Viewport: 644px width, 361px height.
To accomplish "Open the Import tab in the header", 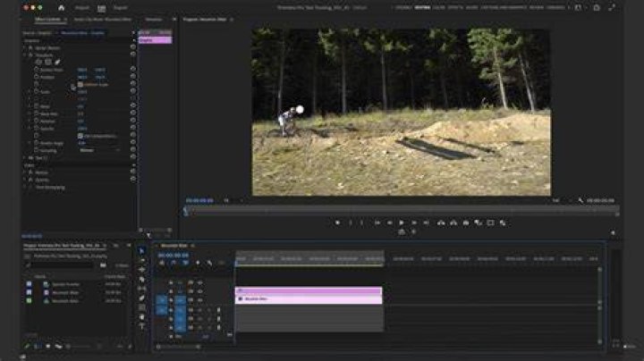I will (82, 8).
